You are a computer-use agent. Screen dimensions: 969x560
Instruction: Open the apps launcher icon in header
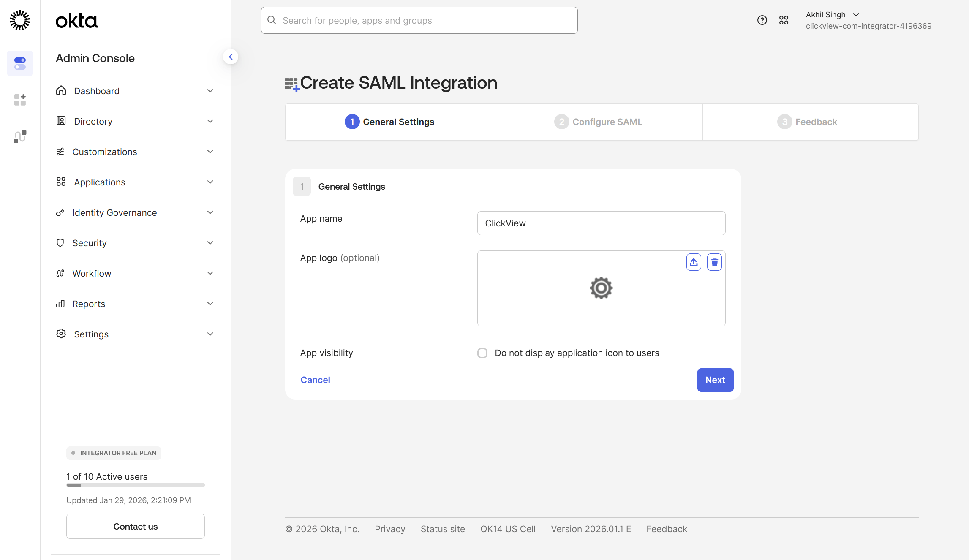coord(784,20)
